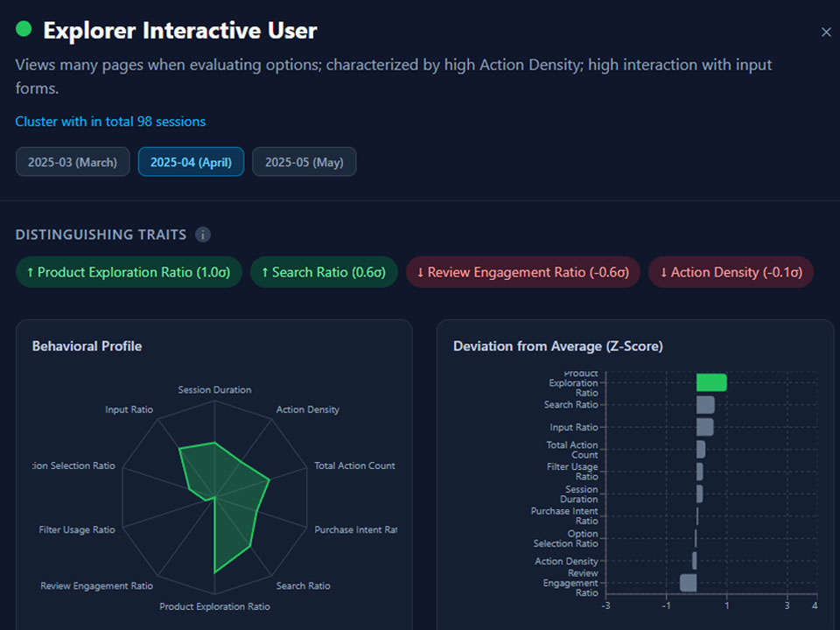Click the green Product Exploration Ratio bar
The width and height of the screenshot is (840, 630).
point(711,382)
